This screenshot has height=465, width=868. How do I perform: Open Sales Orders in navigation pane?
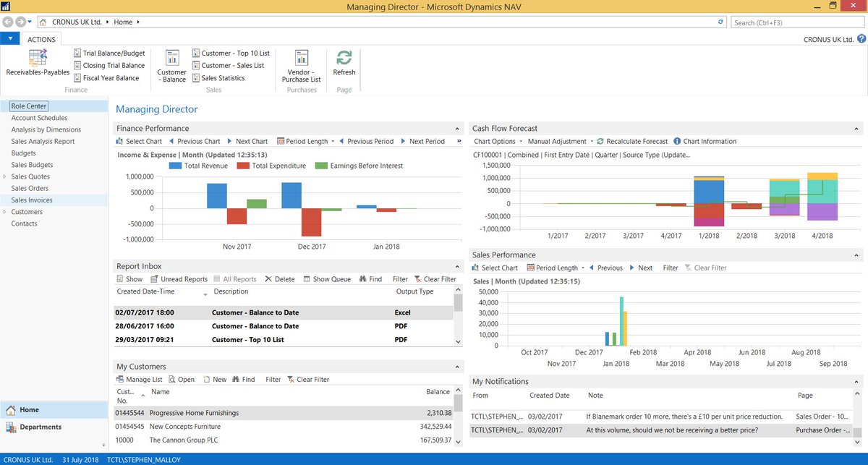[30, 188]
